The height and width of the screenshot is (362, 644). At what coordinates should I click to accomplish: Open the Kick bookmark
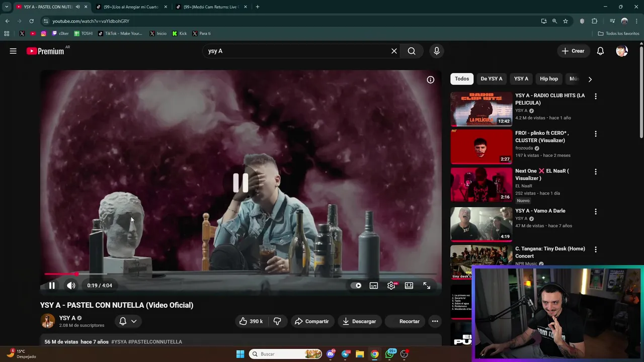[180, 34]
